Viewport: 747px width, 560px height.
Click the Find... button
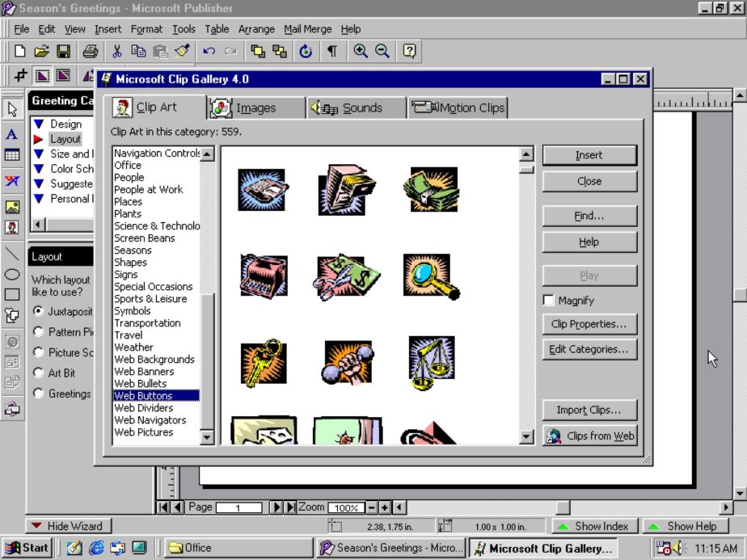point(589,217)
